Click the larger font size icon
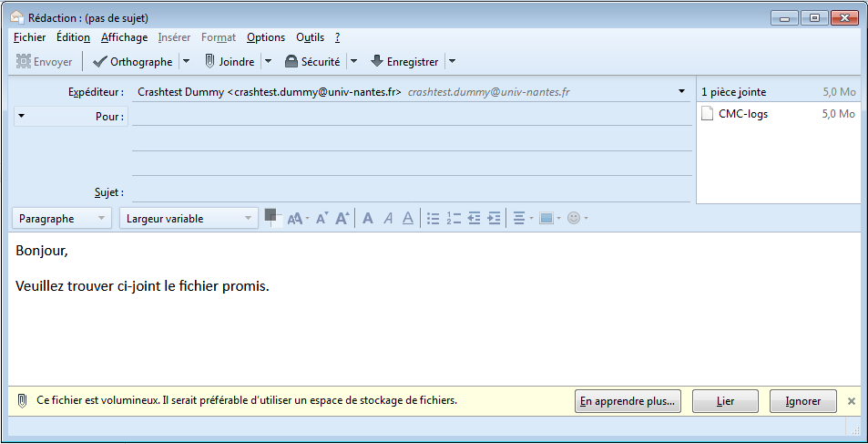868x444 pixels. pyautogui.click(x=342, y=219)
